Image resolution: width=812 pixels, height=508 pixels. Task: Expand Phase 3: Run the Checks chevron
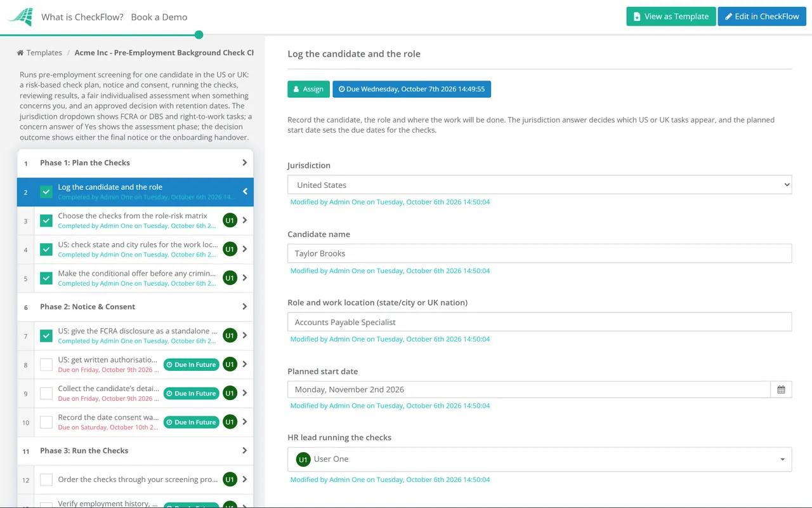(244, 450)
